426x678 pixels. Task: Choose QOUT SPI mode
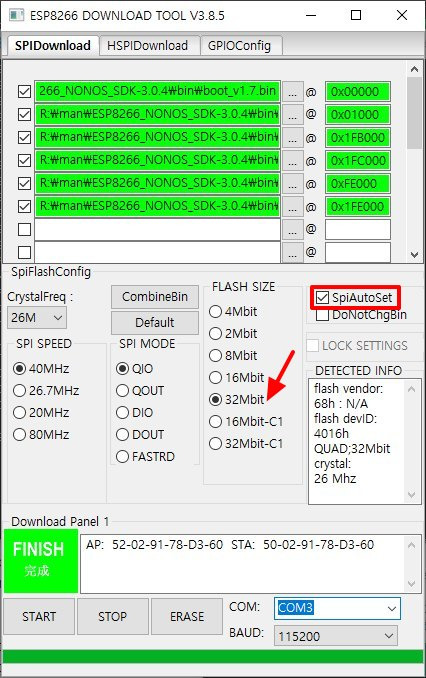coord(122,390)
